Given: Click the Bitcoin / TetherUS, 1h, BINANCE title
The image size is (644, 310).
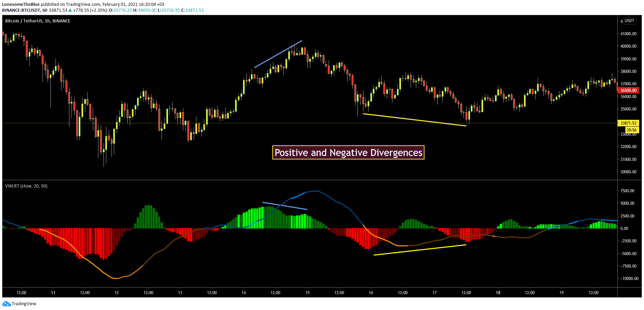Looking at the screenshot, I should 38,21.
